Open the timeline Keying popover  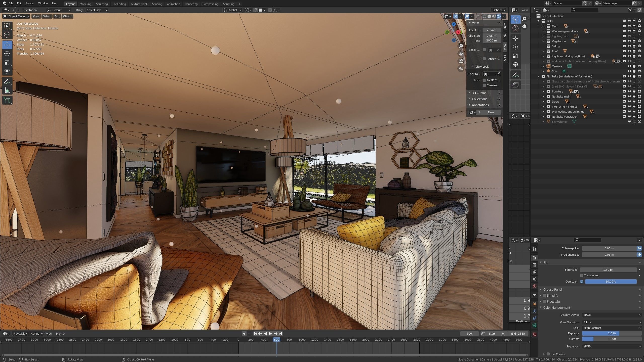pyautogui.click(x=36, y=334)
